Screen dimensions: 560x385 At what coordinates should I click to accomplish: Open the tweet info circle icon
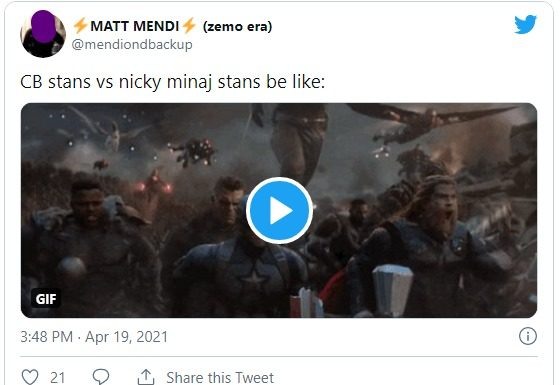[528, 336]
